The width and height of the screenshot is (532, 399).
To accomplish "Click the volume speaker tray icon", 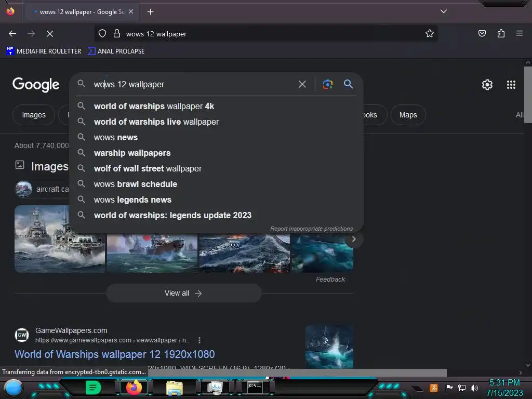I will 474,388.
